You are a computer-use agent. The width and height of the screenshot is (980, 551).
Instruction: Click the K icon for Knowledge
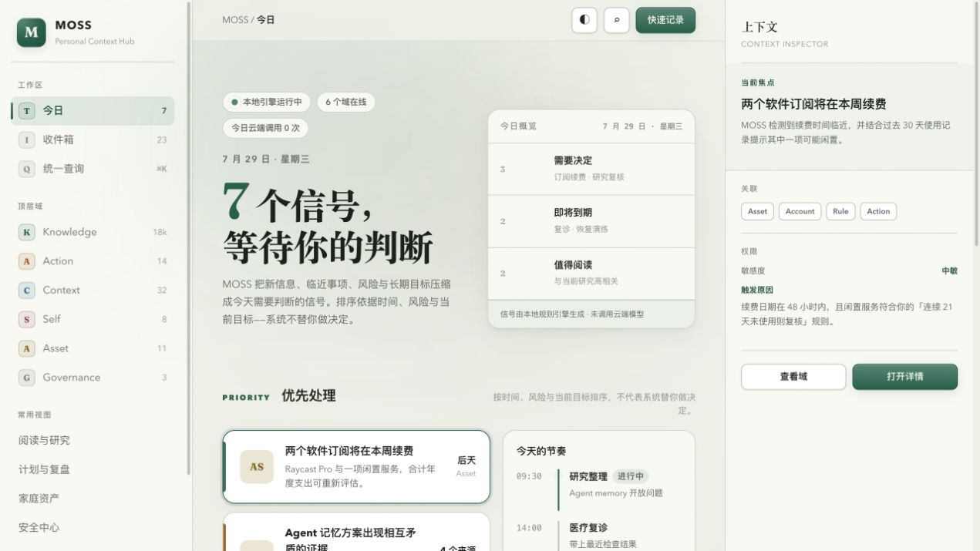pyautogui.click(x=27, y=232)
